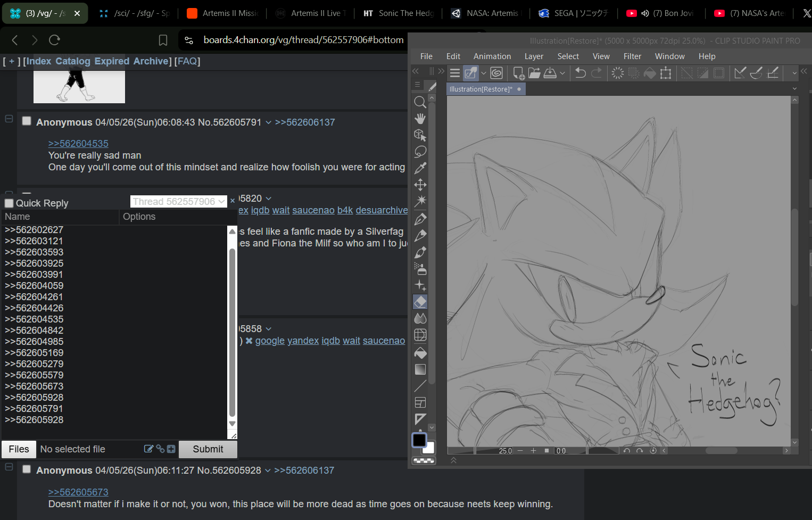Screen dimensions: 812x520
Task: Bookmark the current page
Action: (163, 40)
